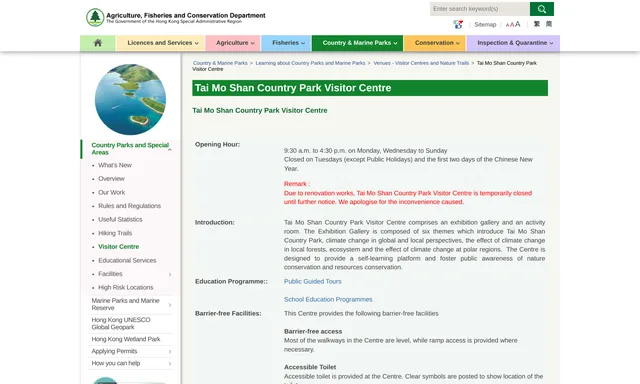This screenshot has height=384, width=640.
Task: Open Rules and Regulations sidebar item
Action: [x=129, y=206]
